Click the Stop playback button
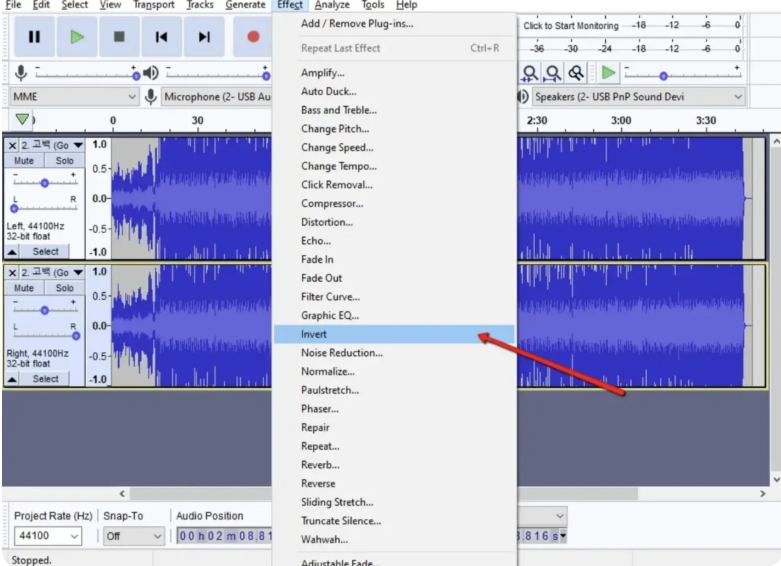 (x=119, y=37)
